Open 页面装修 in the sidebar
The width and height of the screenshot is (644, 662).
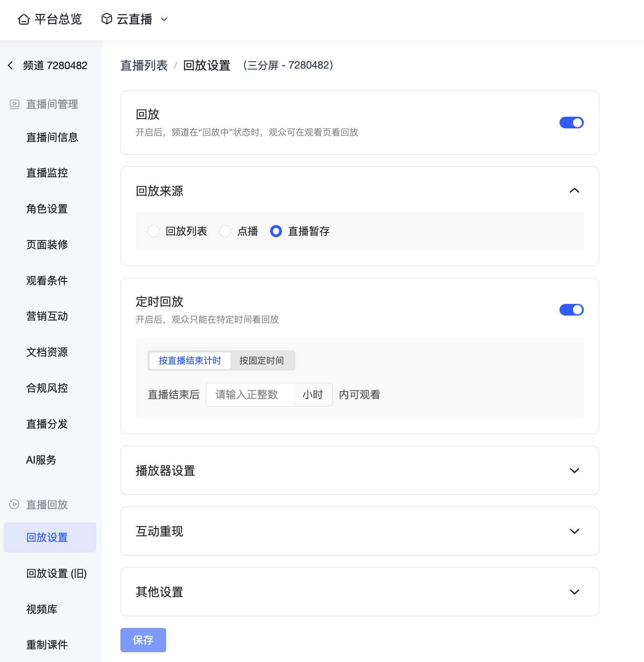coord(47,245)
